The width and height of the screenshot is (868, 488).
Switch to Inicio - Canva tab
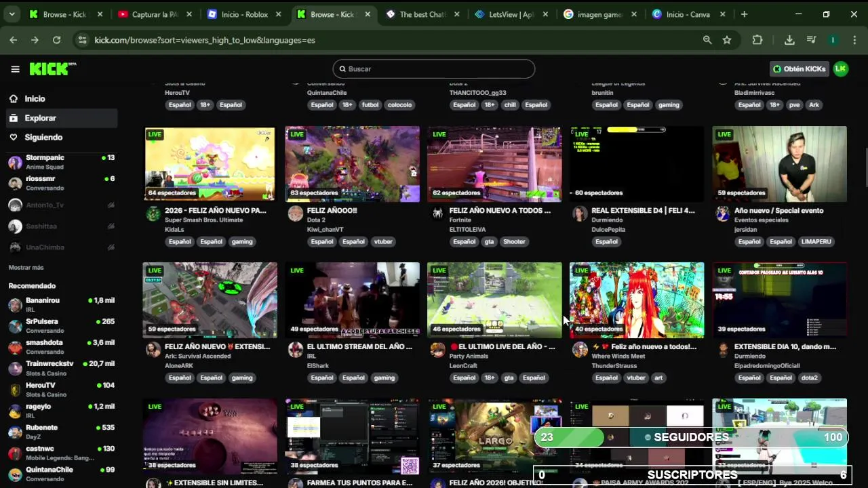688,14
